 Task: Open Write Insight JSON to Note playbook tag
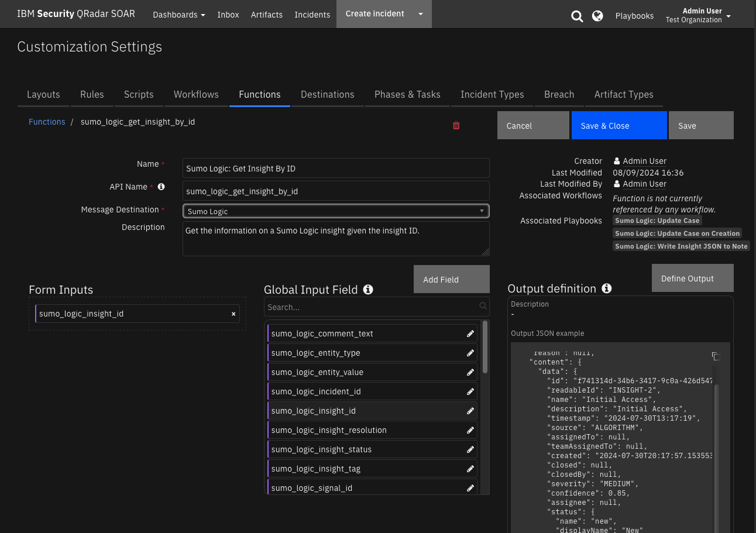682,246
